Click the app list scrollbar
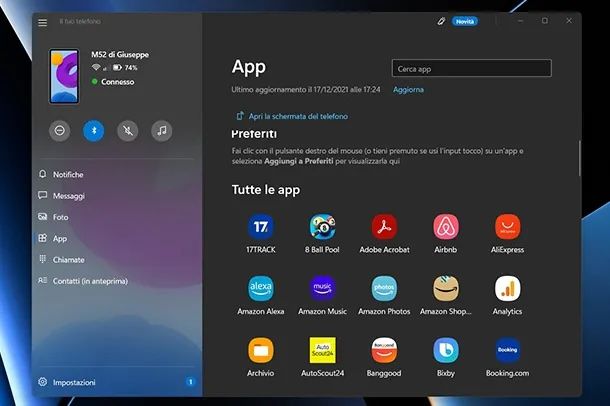This screenshot has width=610, height=406. tap(579, 158)
